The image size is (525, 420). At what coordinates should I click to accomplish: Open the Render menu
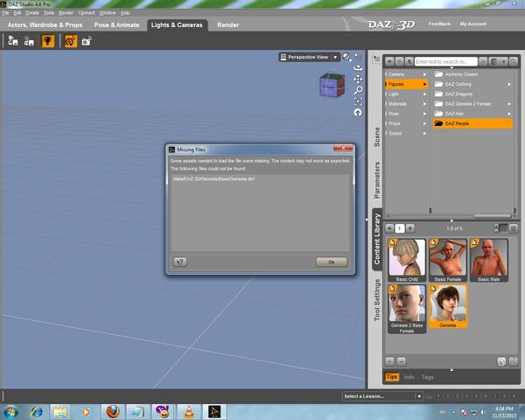click(66, 13)
